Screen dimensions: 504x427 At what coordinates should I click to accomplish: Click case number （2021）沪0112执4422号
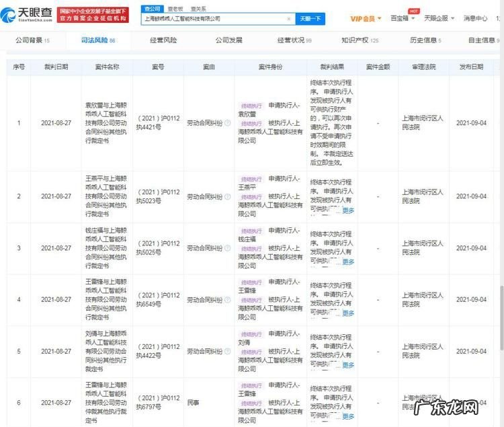158,351
